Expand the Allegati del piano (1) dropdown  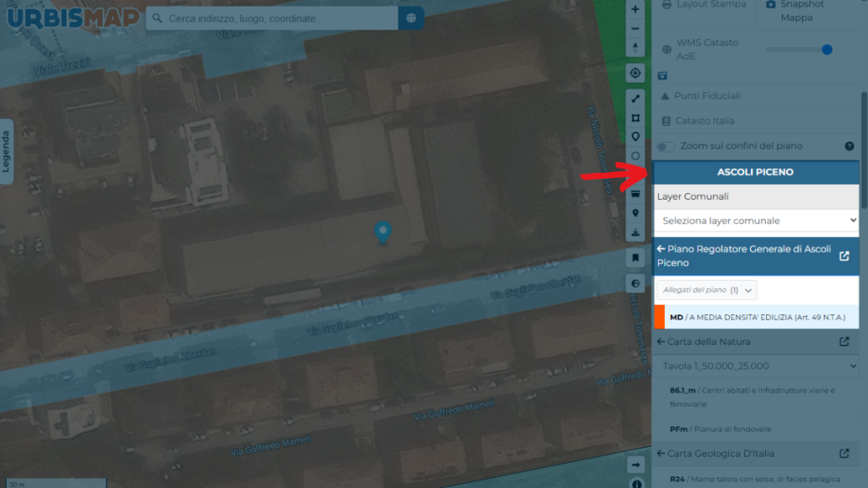(706, 290)
